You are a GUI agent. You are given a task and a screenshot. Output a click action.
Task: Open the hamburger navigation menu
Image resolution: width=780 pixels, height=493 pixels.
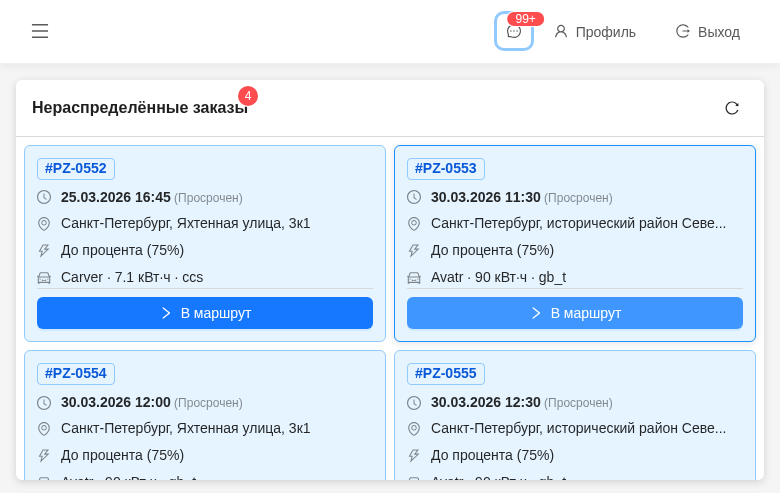40,31
